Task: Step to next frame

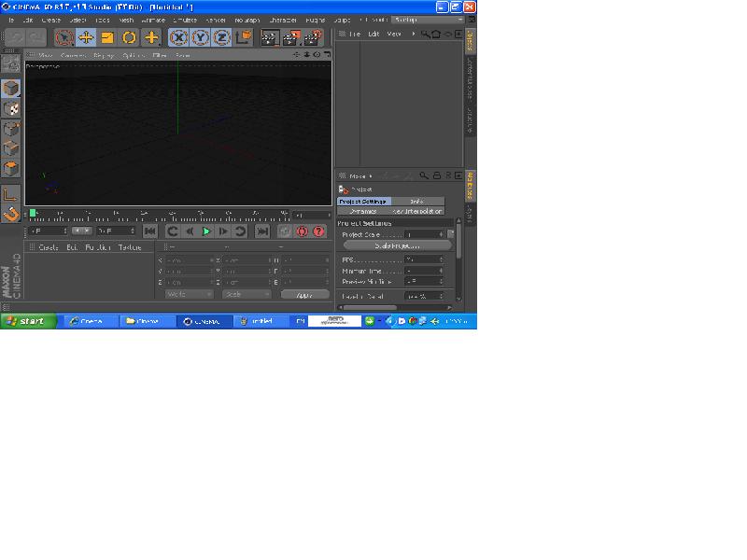Action: [223, 231]
